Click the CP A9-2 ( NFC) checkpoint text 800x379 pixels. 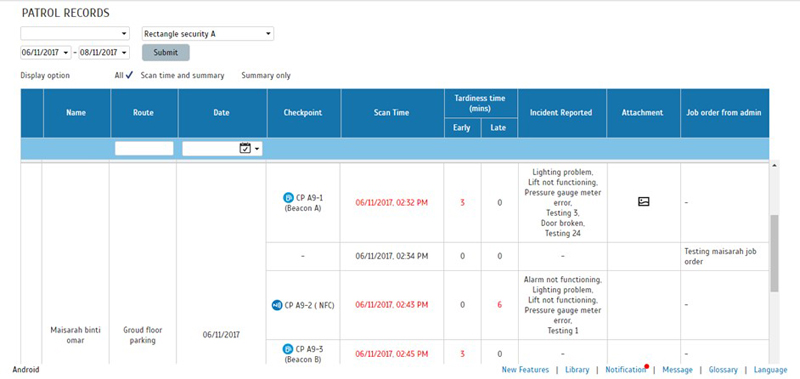(x=309, y=305)
